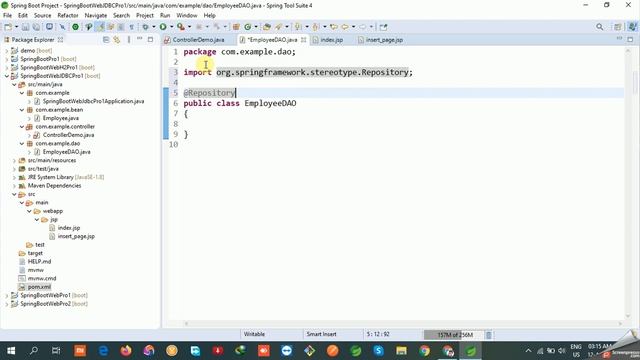
Task: Click the Writable status field
Action: coord(254,334)
